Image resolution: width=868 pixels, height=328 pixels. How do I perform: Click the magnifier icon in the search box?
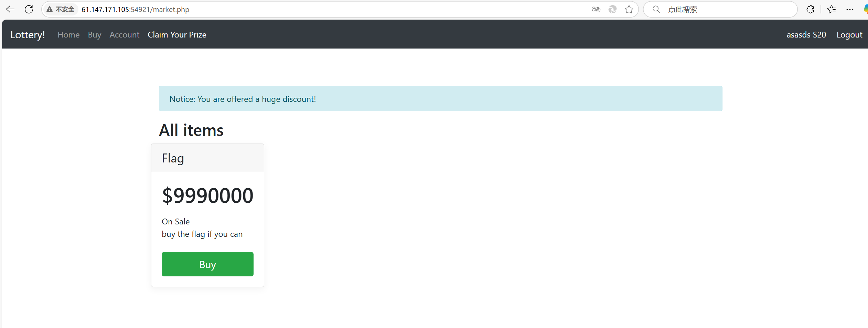[x=656, y=9]
